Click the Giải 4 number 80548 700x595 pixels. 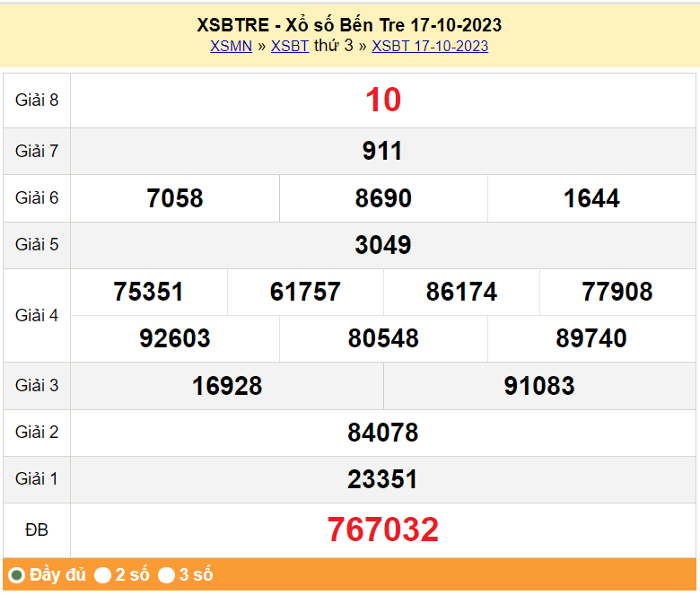[383, 338]
